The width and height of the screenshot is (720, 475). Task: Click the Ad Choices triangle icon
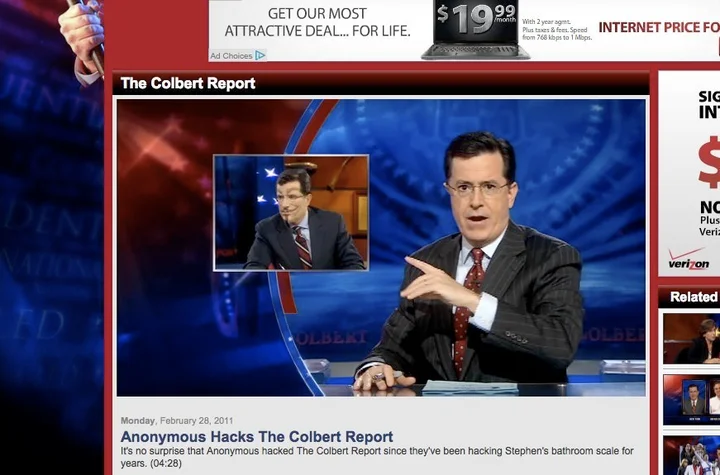(x=260, y=56)
